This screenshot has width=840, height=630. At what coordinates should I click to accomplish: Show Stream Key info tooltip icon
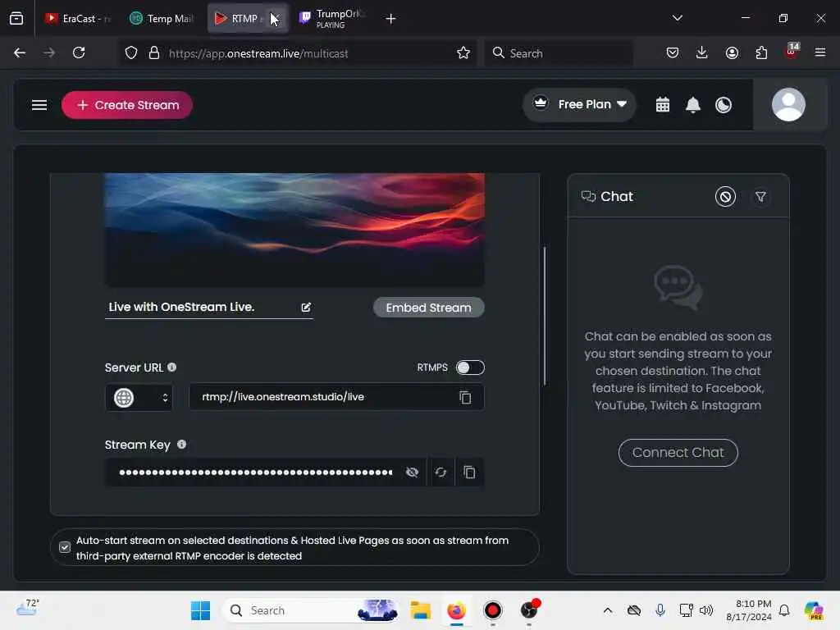(x=181, y=444)
